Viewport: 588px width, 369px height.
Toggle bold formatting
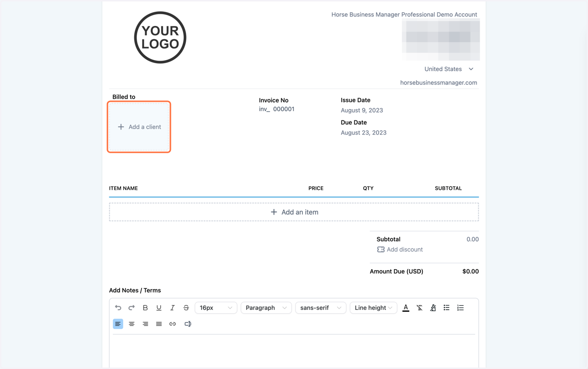coord(145,308)
